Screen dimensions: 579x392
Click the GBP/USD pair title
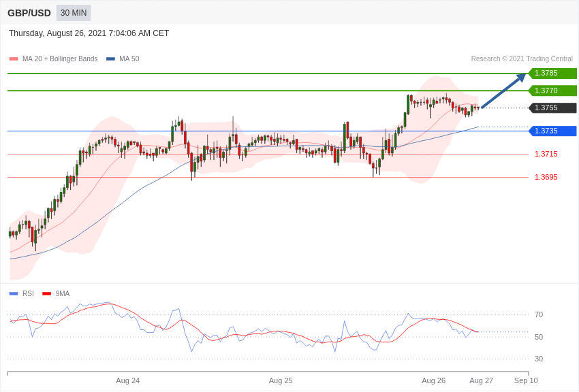(x=29, y=13)
